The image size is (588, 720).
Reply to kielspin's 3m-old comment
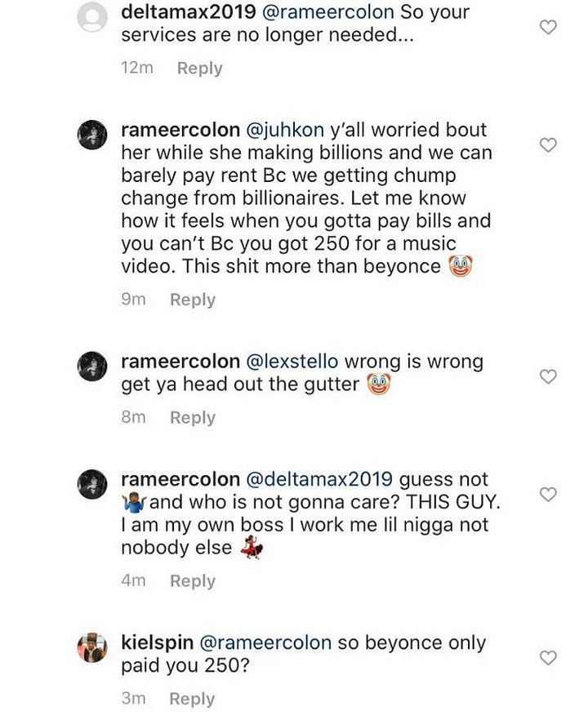coord(192,699)
